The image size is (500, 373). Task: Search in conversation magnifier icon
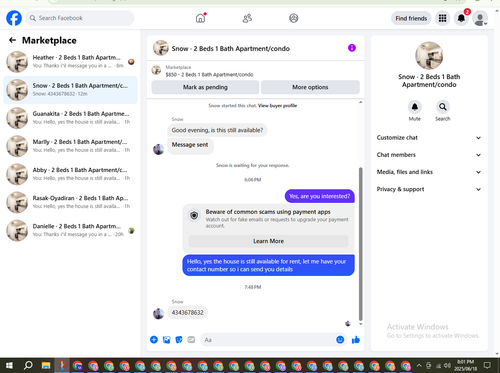click(443, 107)
